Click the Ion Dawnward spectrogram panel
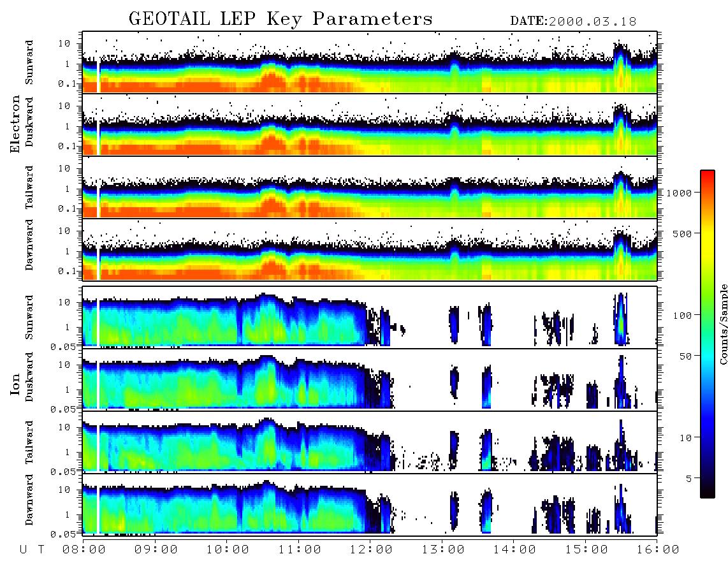The height and width of the screenshot is (561, 728). coord(370,504)
